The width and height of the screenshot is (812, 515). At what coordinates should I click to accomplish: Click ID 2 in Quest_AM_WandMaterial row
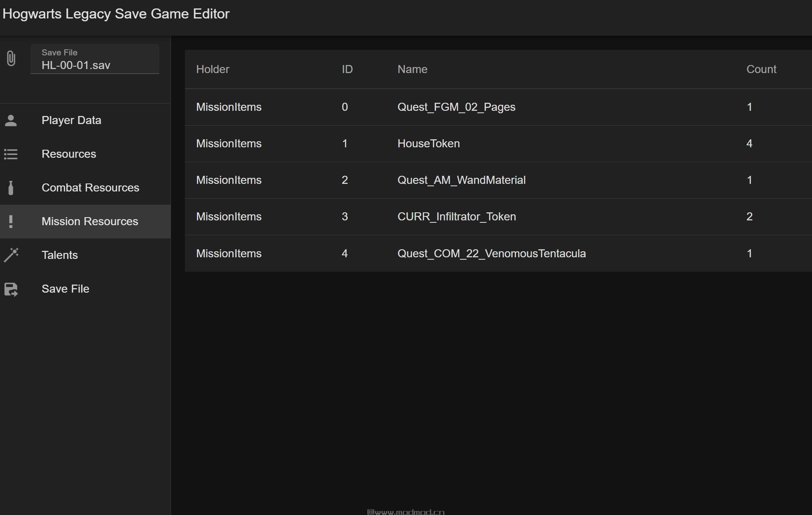(x=345, y=180)
